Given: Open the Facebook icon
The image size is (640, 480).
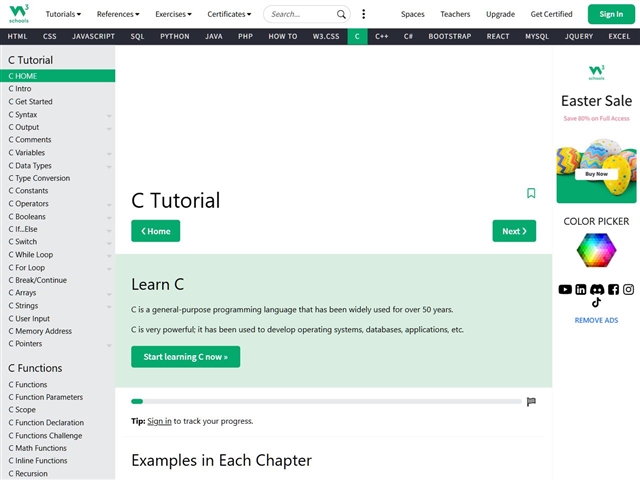Looking at the screenshot, I should 613,289.
